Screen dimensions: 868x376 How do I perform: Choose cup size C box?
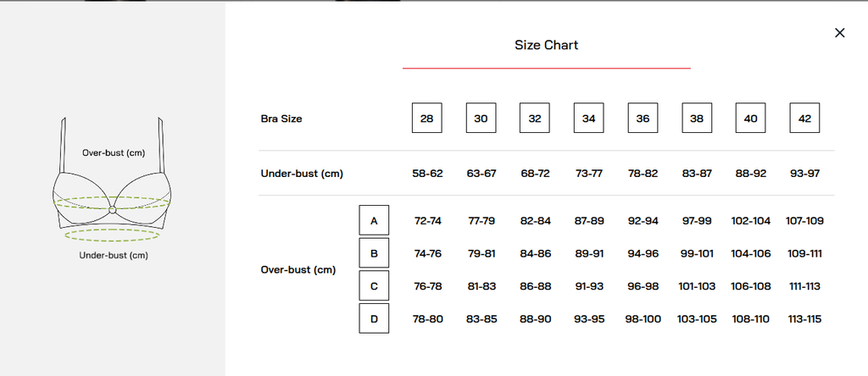click(x=374, y=285)
